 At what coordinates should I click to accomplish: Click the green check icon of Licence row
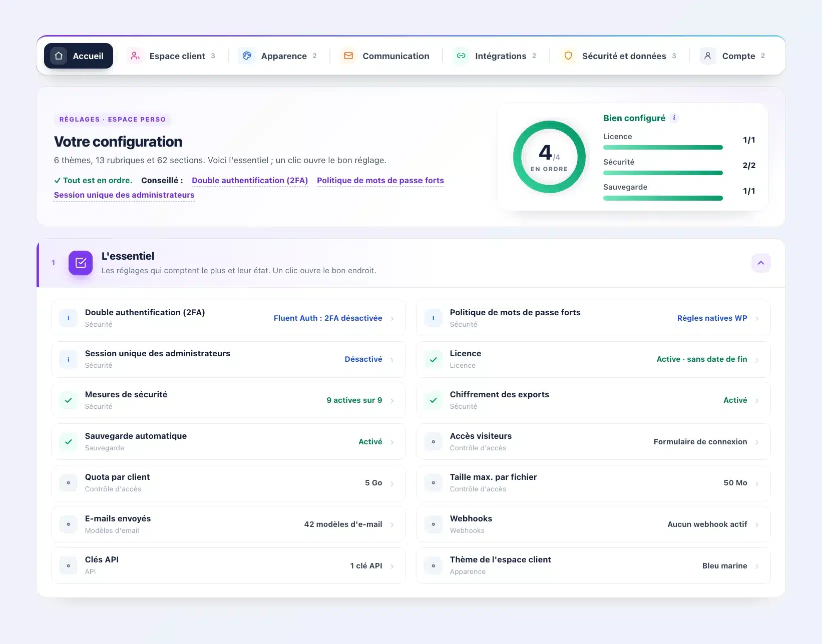(434, 359)
